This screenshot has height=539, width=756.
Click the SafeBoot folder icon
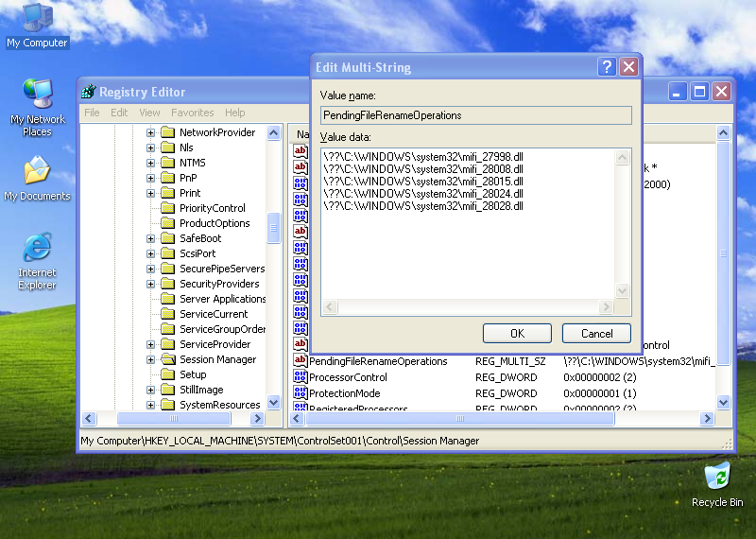(x=167, y=238)
